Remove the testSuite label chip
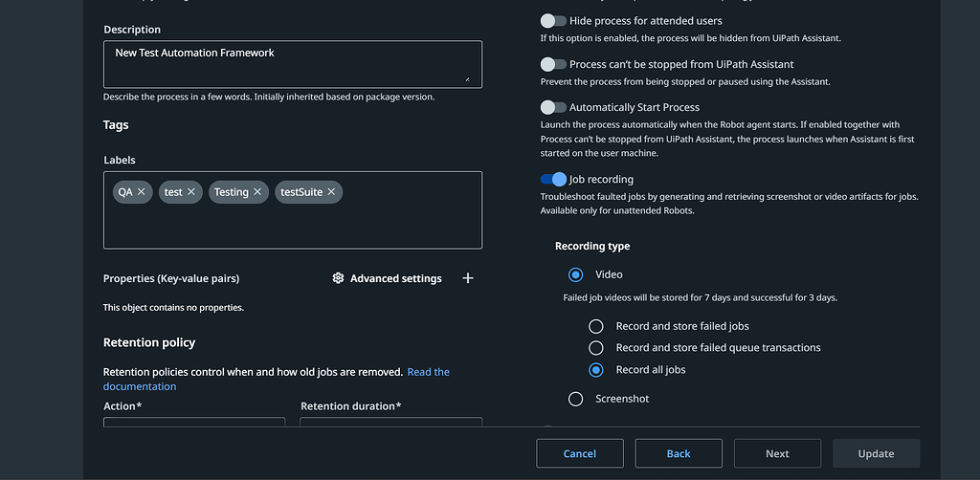Viewport: 980px width, 480px height. pyautogui.click(x=331, y=192)
